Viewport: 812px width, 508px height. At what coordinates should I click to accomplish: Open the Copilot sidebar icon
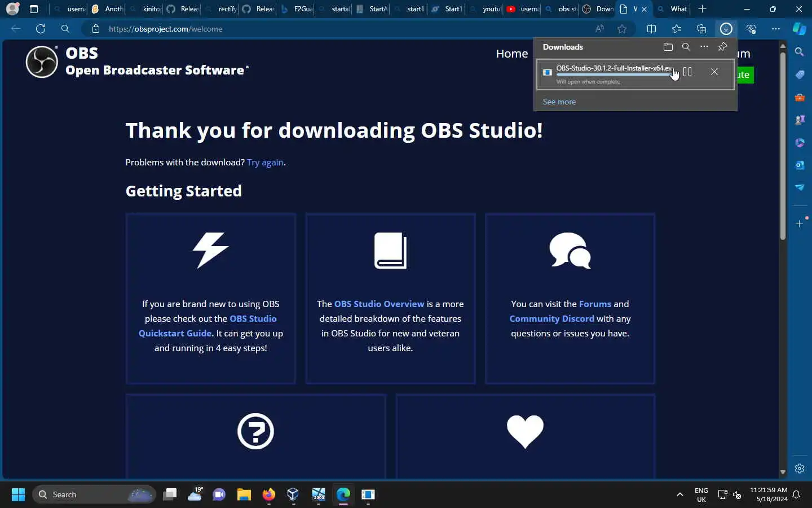pyautogui.click(x=800, y=29)
